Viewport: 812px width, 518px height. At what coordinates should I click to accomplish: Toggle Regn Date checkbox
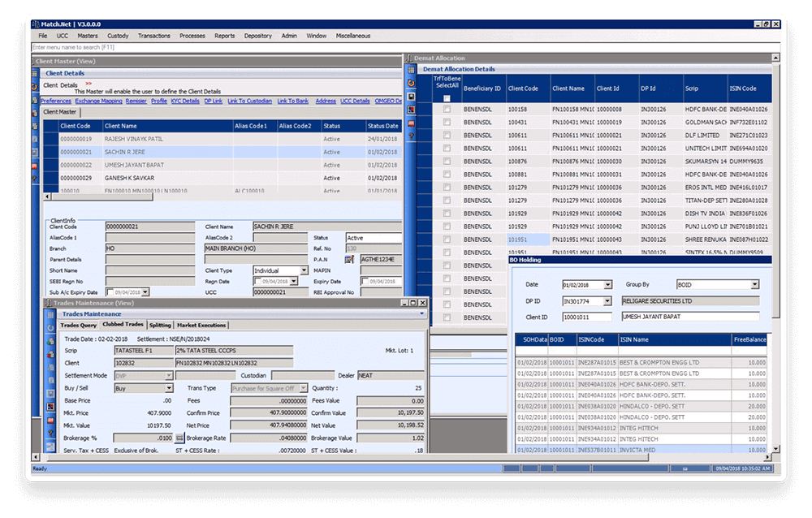(x=258, y=281)
